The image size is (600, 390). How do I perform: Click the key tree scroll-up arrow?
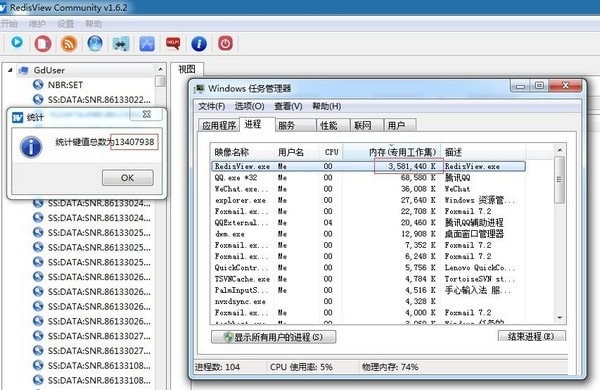(161, 69)
